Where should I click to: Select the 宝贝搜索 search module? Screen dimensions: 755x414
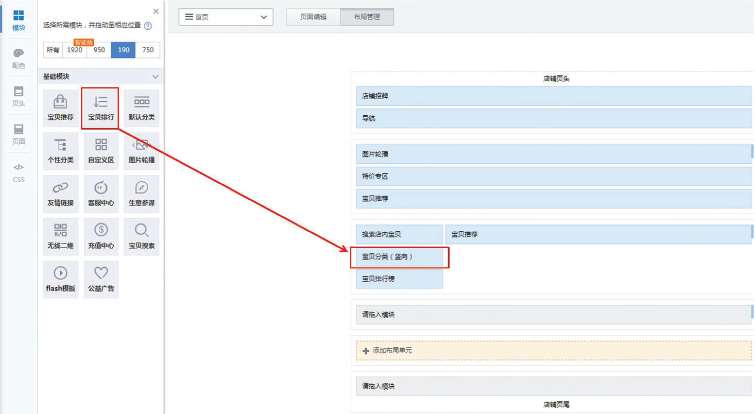pyautogui.click(x=142, y=235)
